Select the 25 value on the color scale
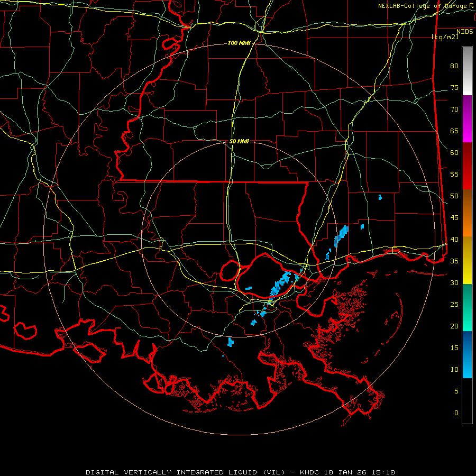 [x=454, y=305]
